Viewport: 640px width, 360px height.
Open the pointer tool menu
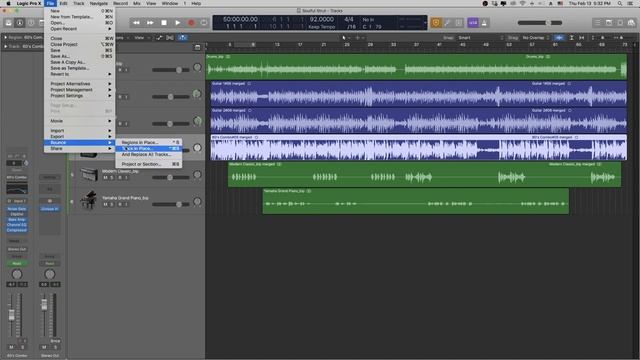pos(346,38)
